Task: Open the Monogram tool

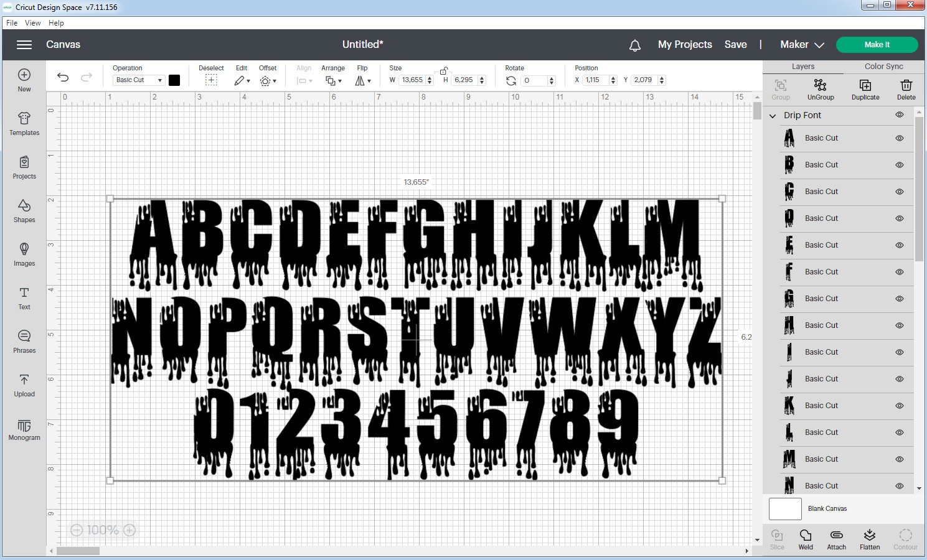Action: tap(24, 431)
